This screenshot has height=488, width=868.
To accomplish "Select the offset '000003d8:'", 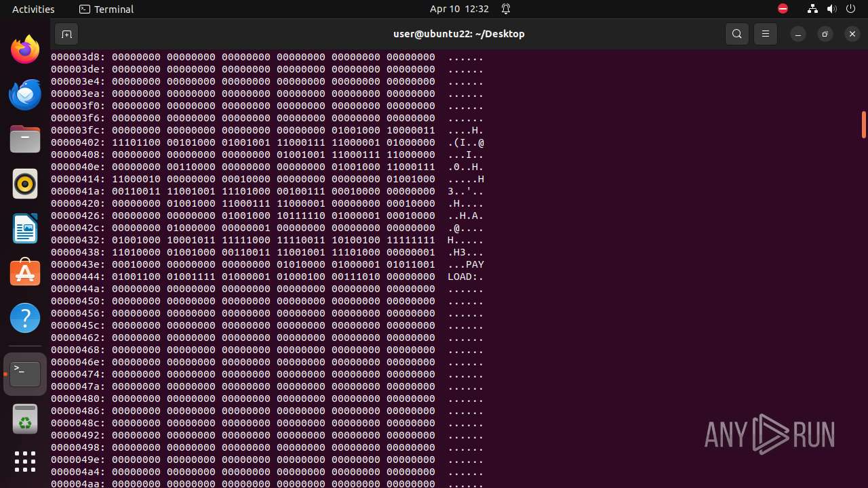I will click(78, 57).
